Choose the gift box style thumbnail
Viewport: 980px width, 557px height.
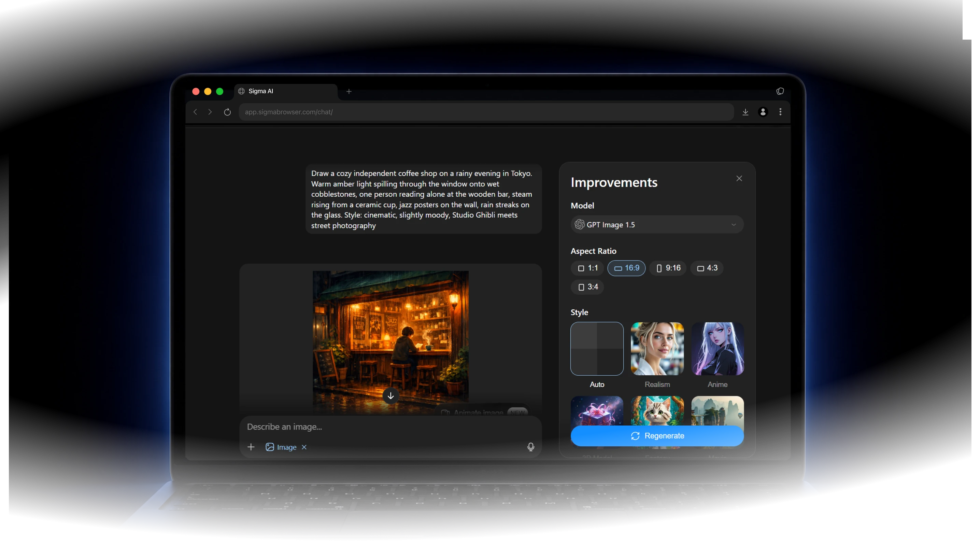[x=597, y=411]
